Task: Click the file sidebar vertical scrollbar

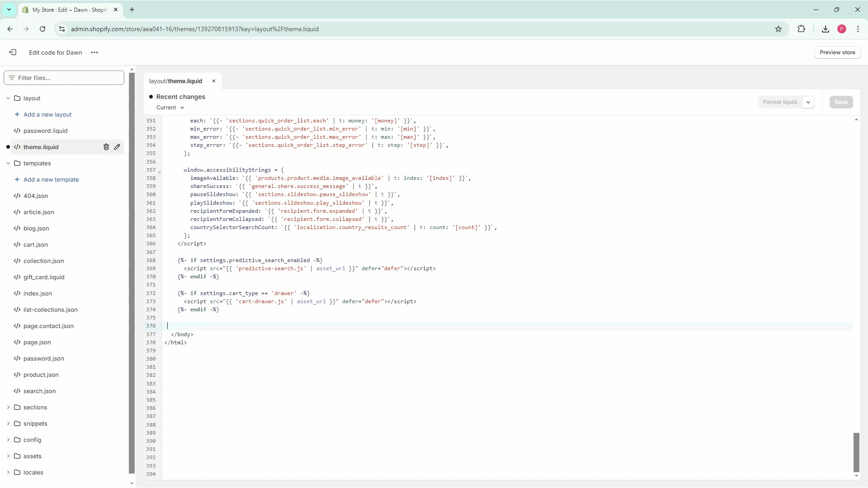Action: click(132, 273)
